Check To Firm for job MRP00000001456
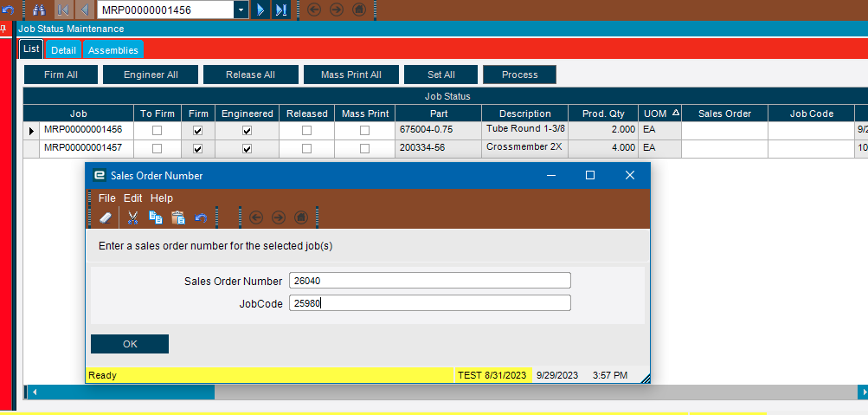 click(158, 131)
